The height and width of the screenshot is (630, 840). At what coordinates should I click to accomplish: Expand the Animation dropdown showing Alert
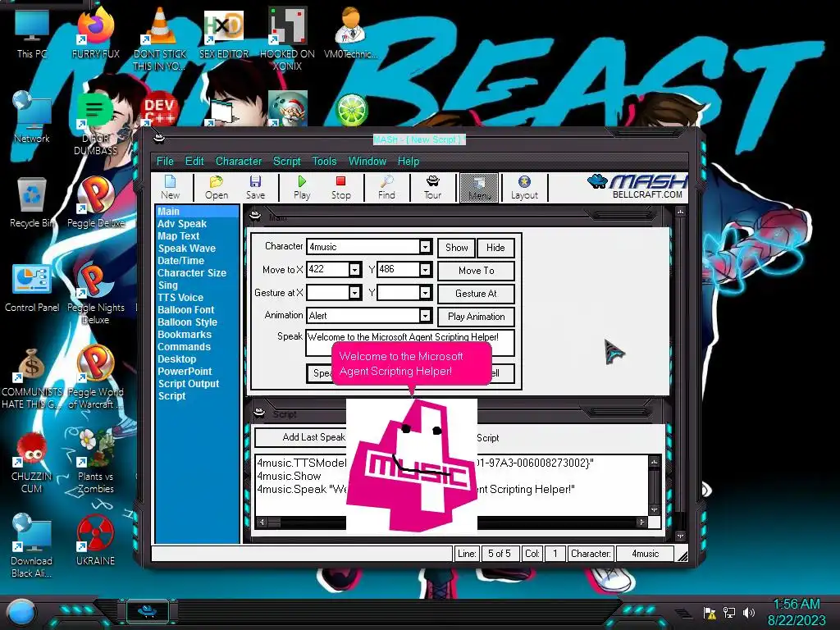[425, 316]
